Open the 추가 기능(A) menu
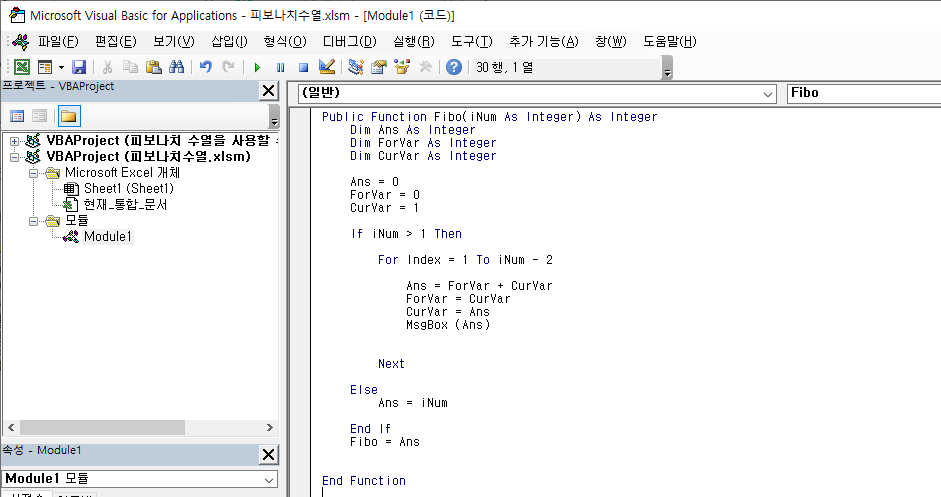Viewport: 941px width, 497px height. 544,41
